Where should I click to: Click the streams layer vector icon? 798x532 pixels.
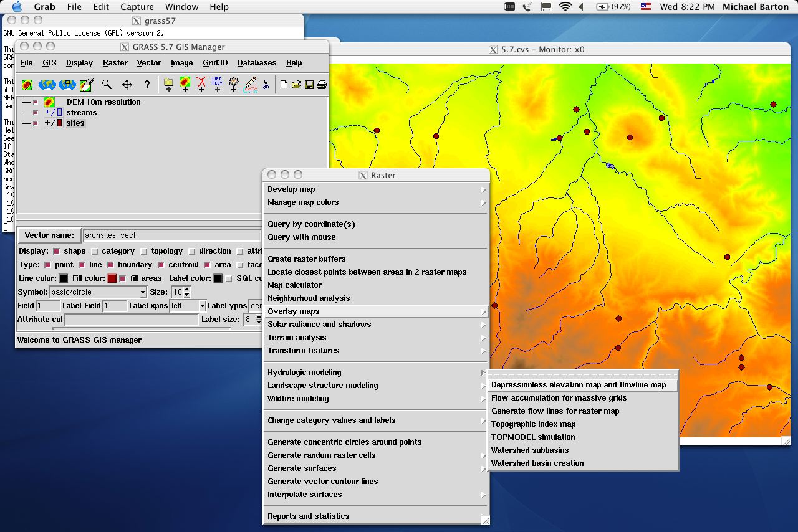coord(54,112)
